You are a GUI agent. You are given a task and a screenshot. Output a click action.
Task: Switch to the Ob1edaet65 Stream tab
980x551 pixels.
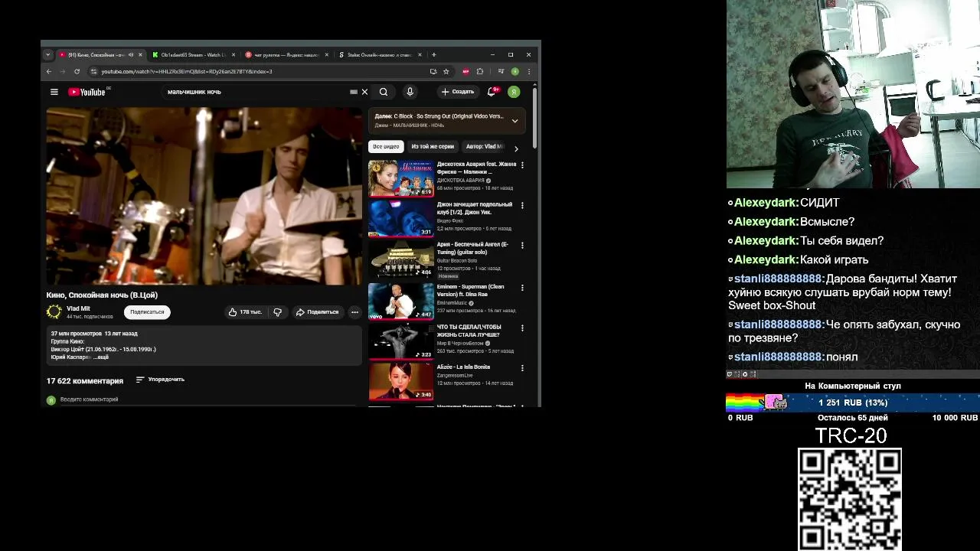click(193, 55)
